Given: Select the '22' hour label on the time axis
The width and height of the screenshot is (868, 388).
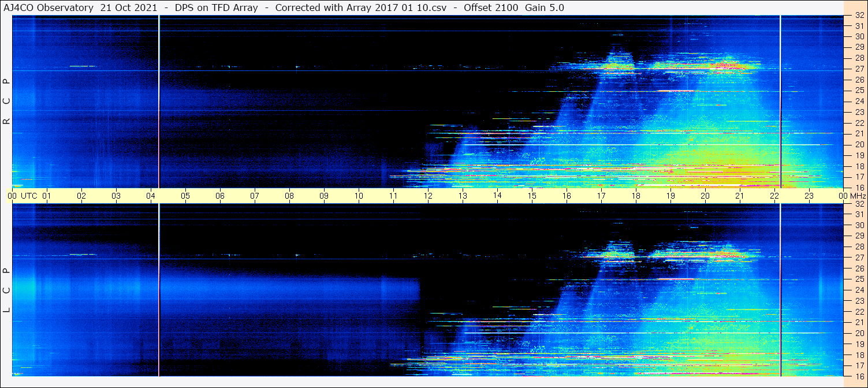Looking at the screenshot, I should [774, 196].
